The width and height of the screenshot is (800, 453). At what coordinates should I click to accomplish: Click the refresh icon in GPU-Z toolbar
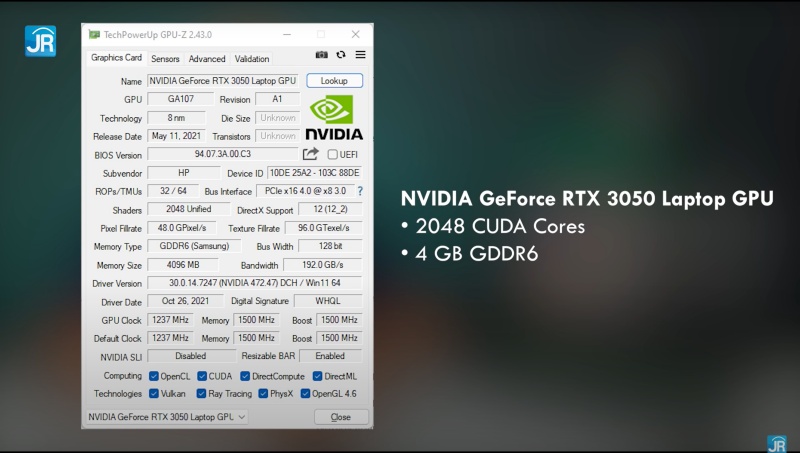pos(341,55)
